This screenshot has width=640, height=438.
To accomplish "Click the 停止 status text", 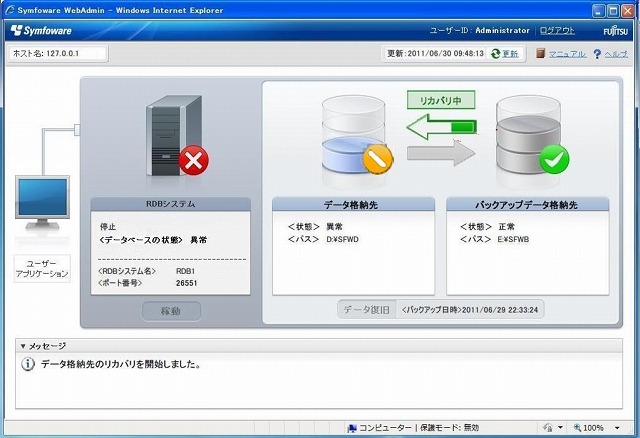I will (108, 227).
